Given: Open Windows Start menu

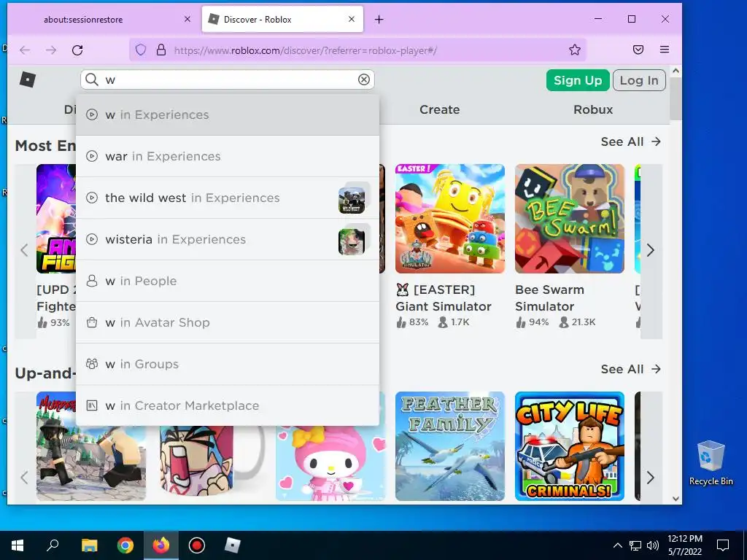Looking at the screenshot, I should [x=18, y=545].
